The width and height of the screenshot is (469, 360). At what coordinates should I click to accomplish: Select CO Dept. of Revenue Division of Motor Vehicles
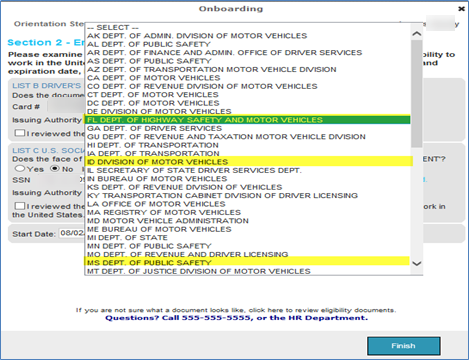click(248, 86)
